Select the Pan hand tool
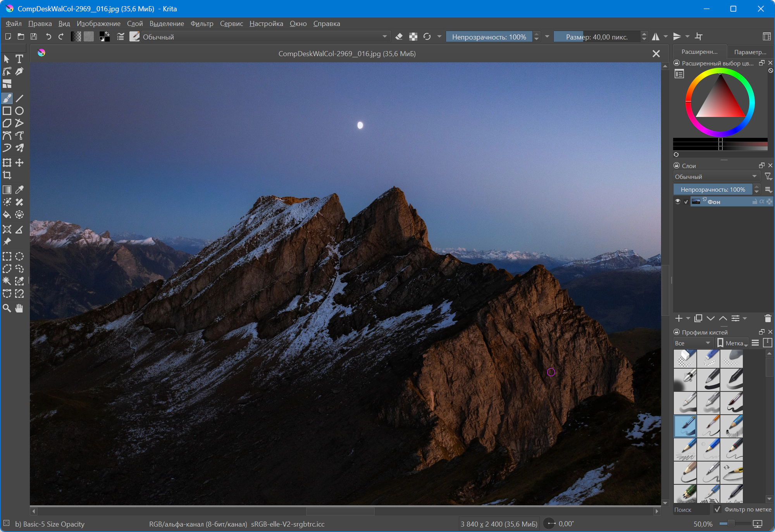Screen dimensions: 775x532 point(19,308)
